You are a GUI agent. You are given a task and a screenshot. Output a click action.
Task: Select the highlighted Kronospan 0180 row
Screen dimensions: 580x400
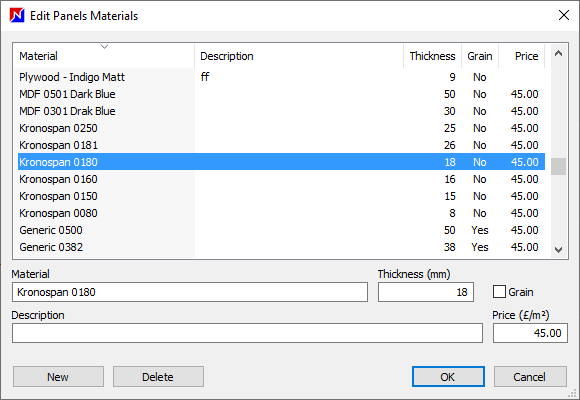coord(281,162)
